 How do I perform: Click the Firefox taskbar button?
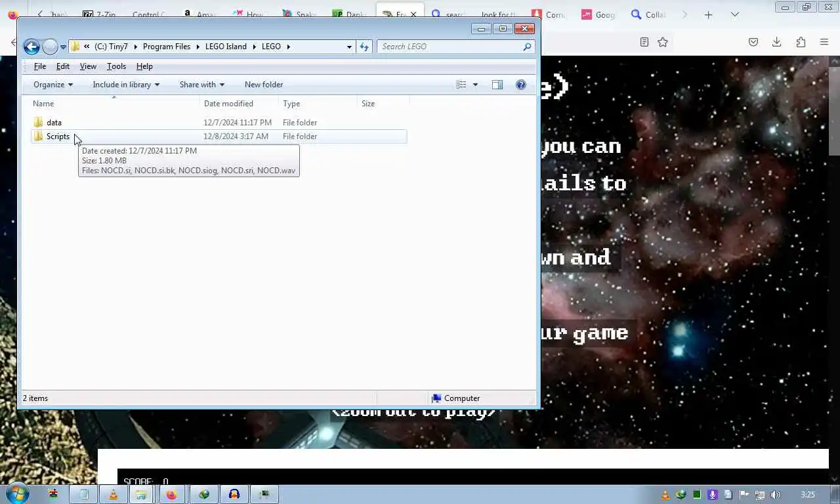[172, 494]
